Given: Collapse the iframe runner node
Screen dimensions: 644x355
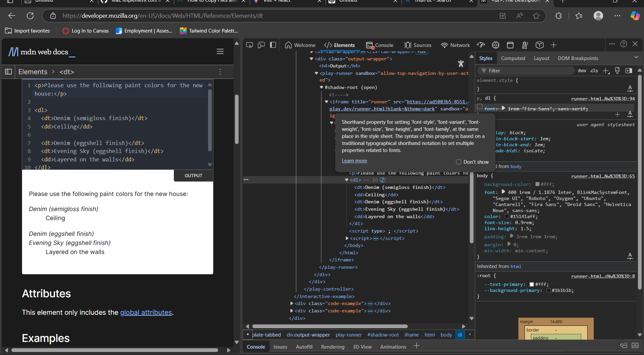Looking at the screenshot, I should pyautogui.click(x=327, y=102).
